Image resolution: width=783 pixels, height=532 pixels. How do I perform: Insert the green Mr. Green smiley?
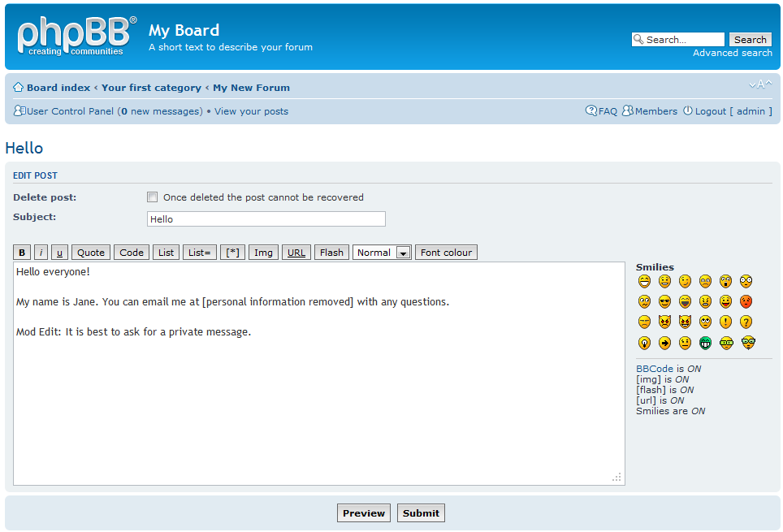click(x=705, y=344)
